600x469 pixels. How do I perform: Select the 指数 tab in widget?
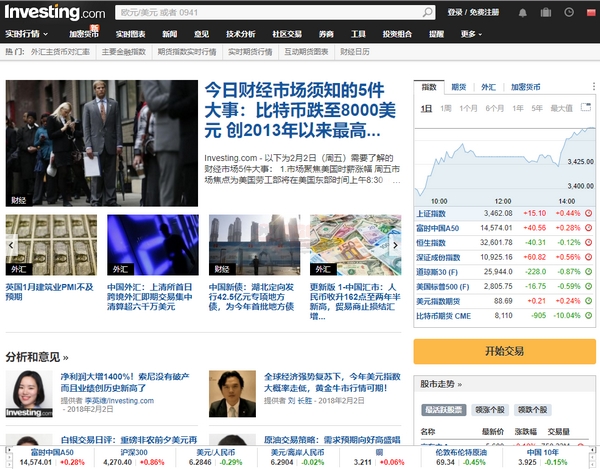tap(429, 87)
